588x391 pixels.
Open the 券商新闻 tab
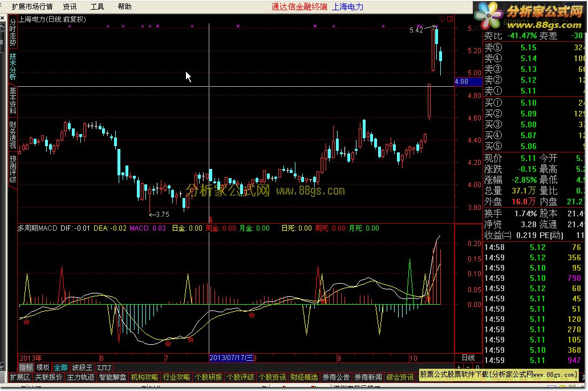tap(368, 377)
